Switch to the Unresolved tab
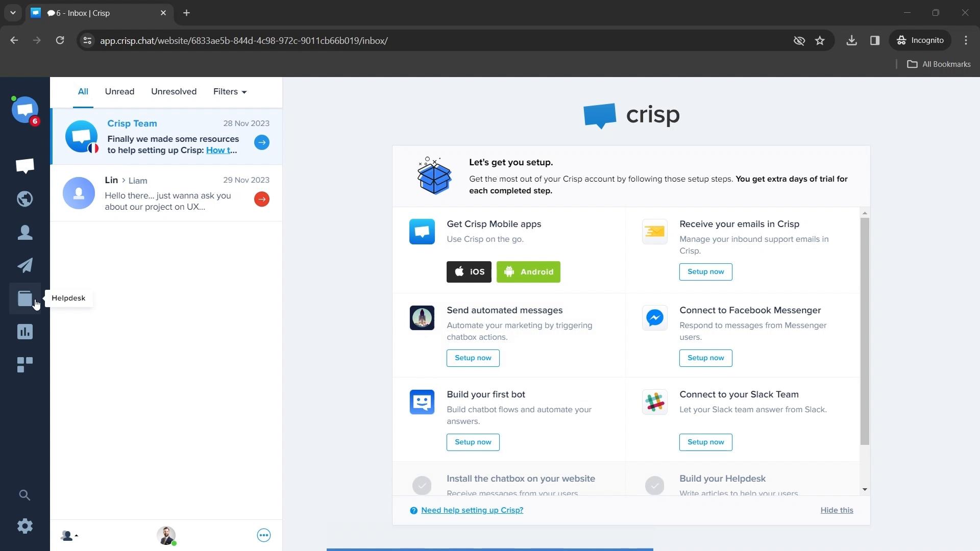 (x=174, y=91)
